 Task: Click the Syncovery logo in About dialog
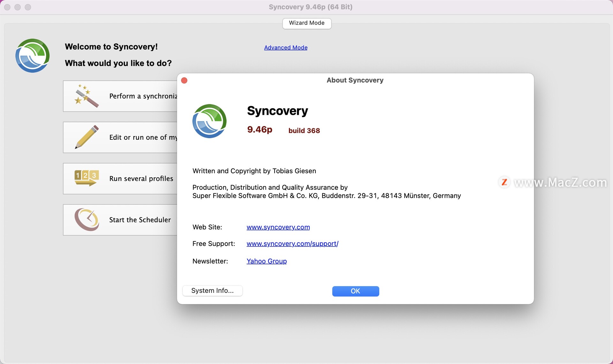pyautogui.click(x=210, y=121)
